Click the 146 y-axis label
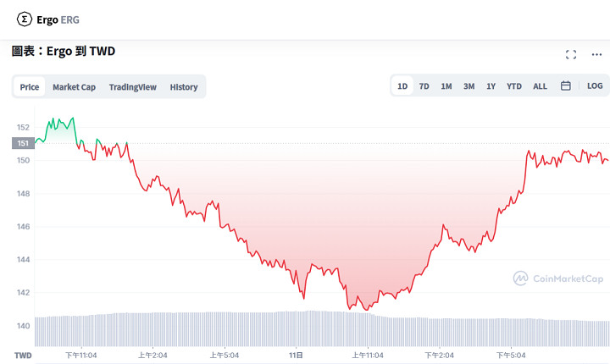 tap(23, 226)
